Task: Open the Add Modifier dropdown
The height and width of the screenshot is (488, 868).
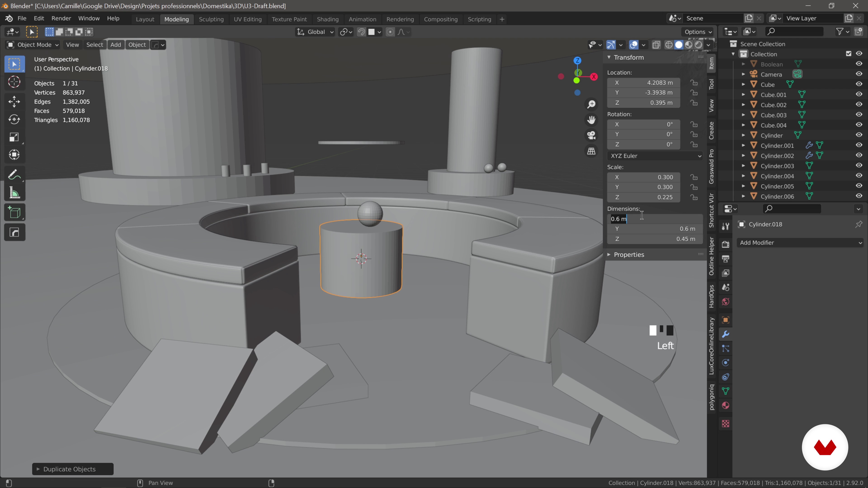Action: (x=800, y=242)
